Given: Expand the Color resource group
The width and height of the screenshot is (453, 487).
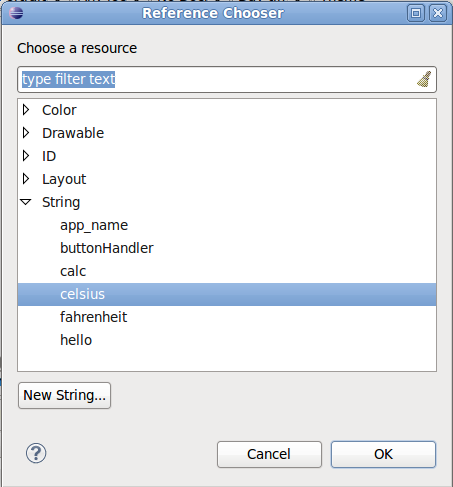Looking at the screenshot, I should [x=26, y=110].
